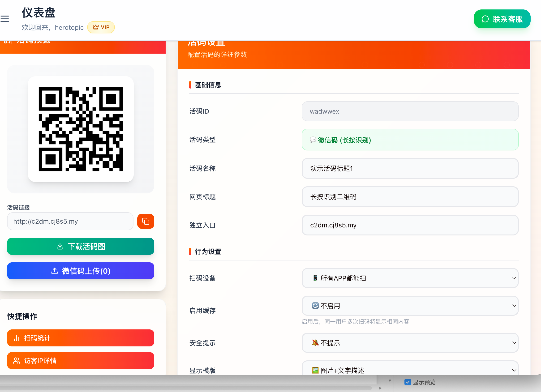541x392 pixels.
Task: Click the 活码ID field wadwwex
Action: point(410,111)
